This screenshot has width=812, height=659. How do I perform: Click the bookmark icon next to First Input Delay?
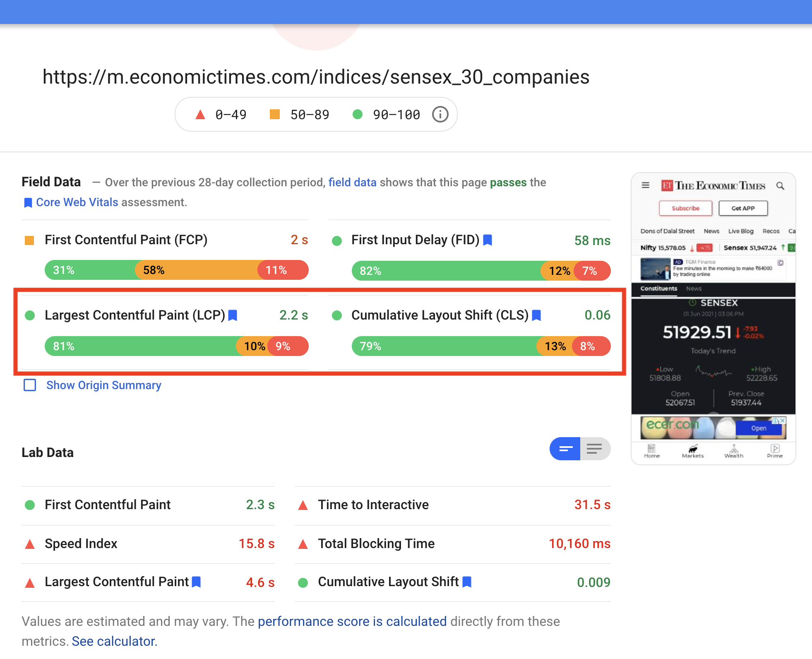488,240
